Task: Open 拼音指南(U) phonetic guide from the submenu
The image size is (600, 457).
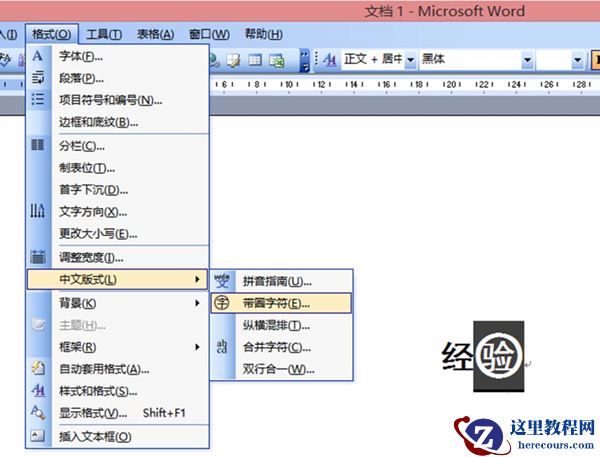Action: [281, 282]
